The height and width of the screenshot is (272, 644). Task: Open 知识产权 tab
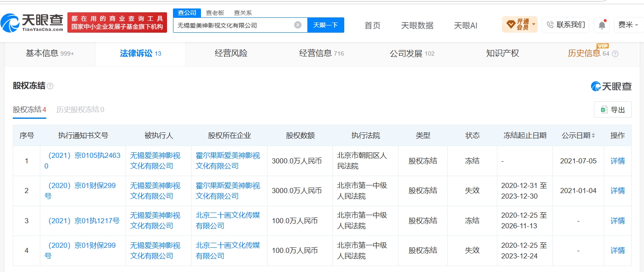point(502,53)
